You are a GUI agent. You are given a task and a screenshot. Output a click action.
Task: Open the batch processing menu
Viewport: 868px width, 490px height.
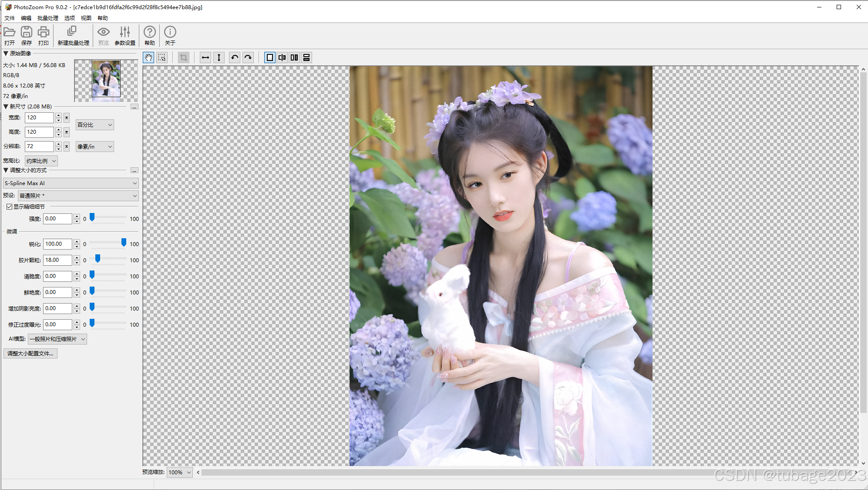pyautogui.click(x=47, y=18)
